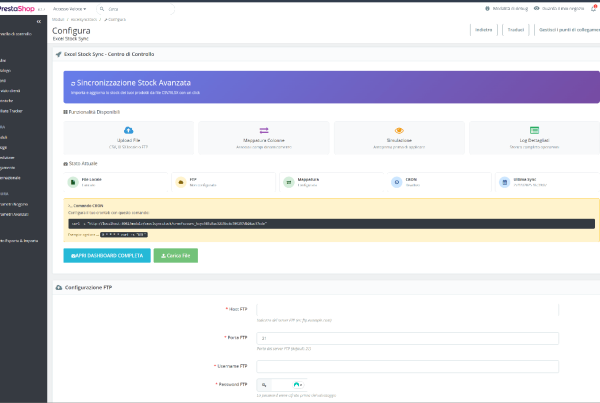This screenshot has height=403, width=600.
Task: Click the Traduci toolbar button
Action: pos(517,30)
